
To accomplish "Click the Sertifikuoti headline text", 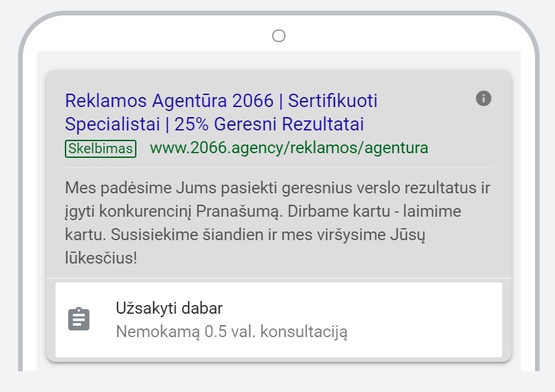I will 333,100.
